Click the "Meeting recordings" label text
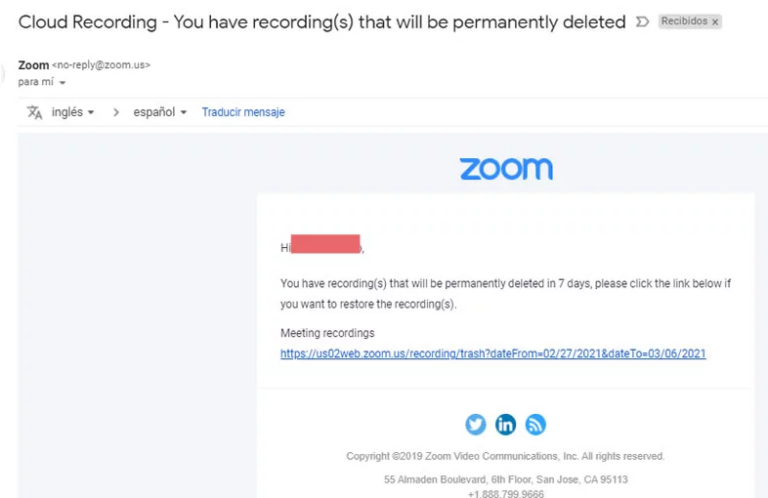Image resolution: width=768 pixels, height=498 pixels. tap(327, 333)
